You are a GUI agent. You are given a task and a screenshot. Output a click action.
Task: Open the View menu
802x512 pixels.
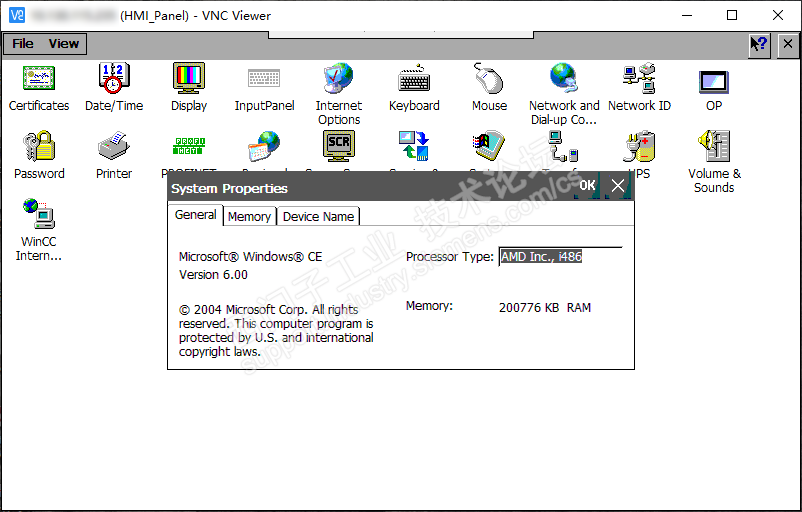(x=63, y=43)
